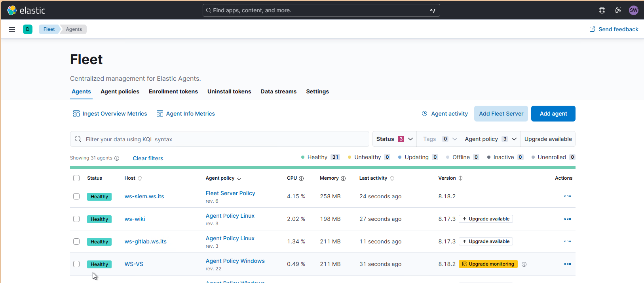644x283 pixels.
Task: Open actions menu for ws-siem.ws.its
Action: click(568, 196)
